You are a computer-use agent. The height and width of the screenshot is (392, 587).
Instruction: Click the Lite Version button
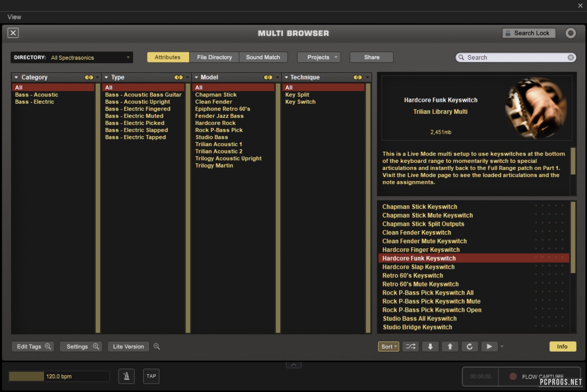pyautogui.click(x=128, y=347)
